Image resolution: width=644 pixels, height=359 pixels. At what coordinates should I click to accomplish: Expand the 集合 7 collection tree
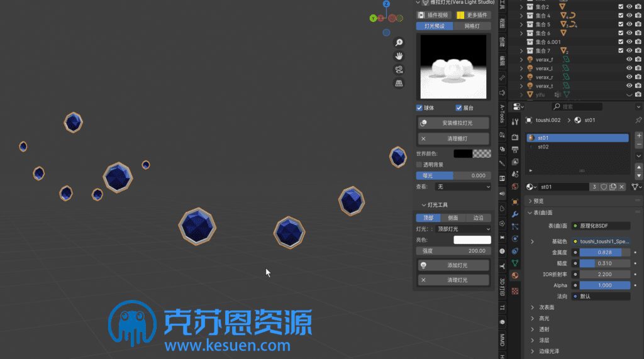pyautogui.click(x=521, y=51)
